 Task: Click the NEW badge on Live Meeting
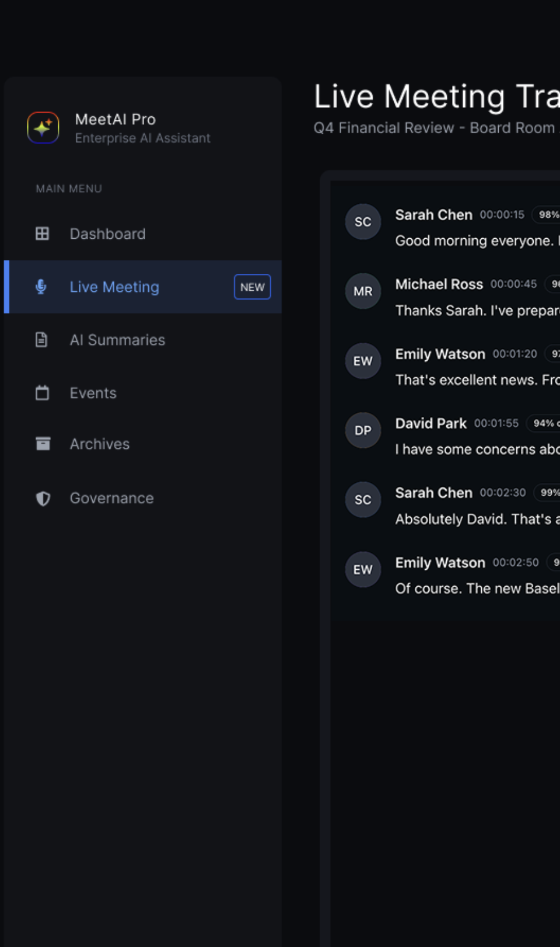point(252,287)
